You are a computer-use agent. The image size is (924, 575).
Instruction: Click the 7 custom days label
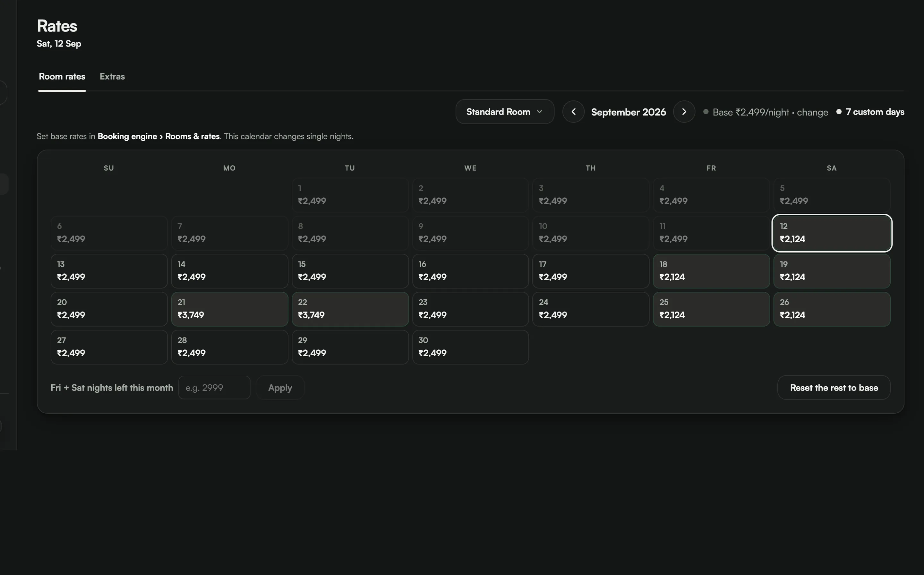(875, 112)
